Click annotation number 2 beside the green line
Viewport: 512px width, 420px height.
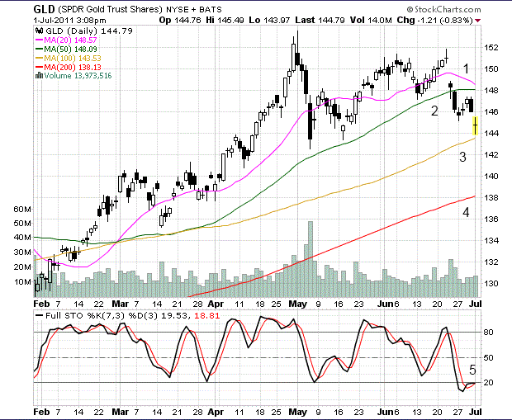[433, 111]
